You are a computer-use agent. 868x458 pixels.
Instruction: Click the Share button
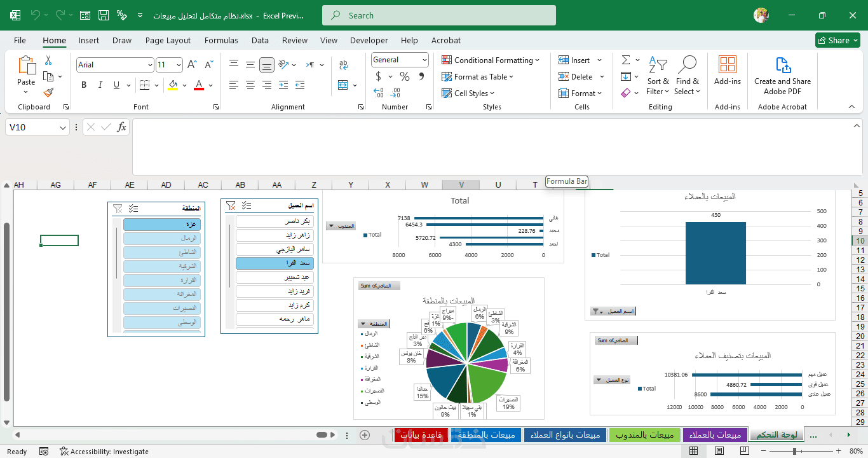[837, 40]
